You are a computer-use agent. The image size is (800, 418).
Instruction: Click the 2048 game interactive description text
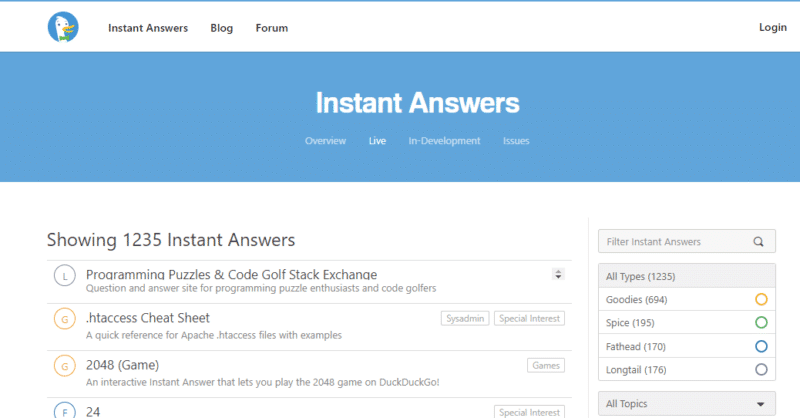pos(262,382)
